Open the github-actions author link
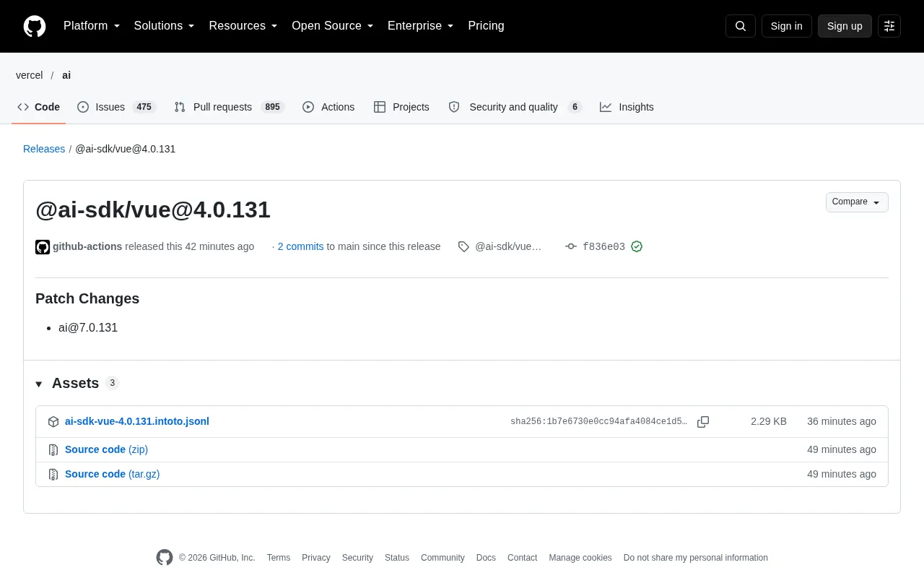This screenshot has height=578, width=924. [87, 246]
